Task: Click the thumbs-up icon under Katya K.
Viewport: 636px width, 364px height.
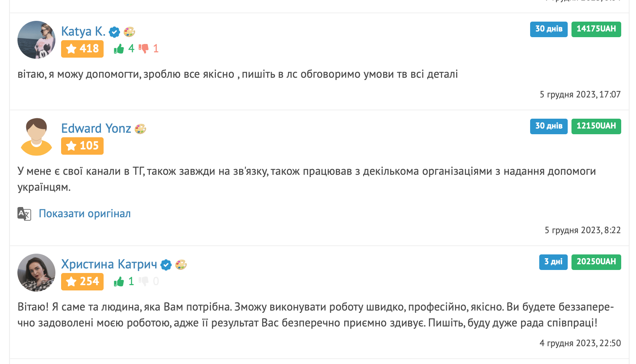Action: [119, 49]
